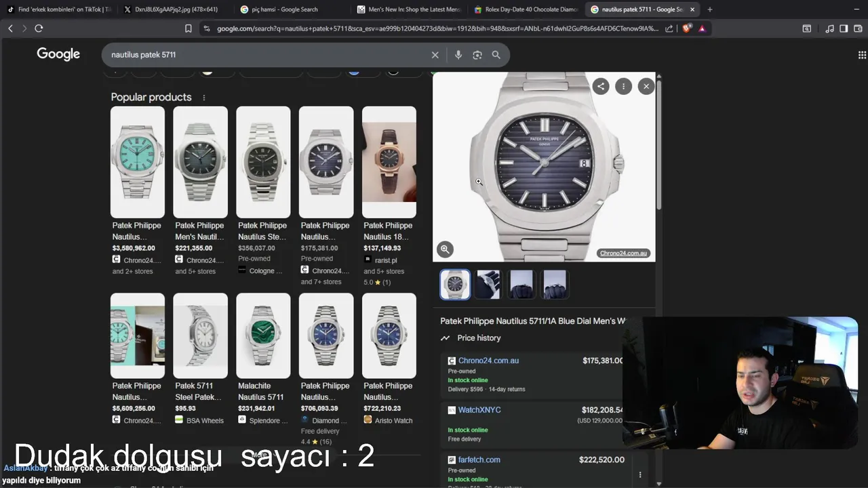868x488 pixels.
Task: Go to Google homepage via logo
Action: (58, 54)
